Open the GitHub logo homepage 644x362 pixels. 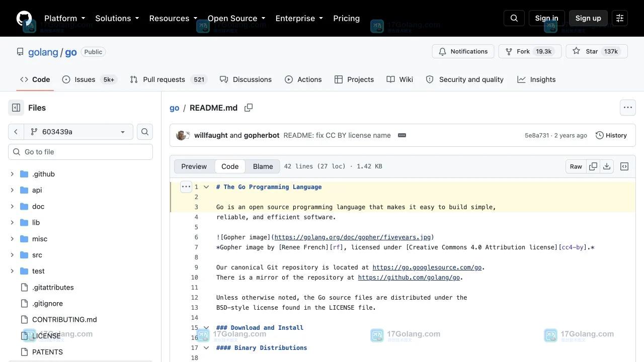click(x=24, y=18)
